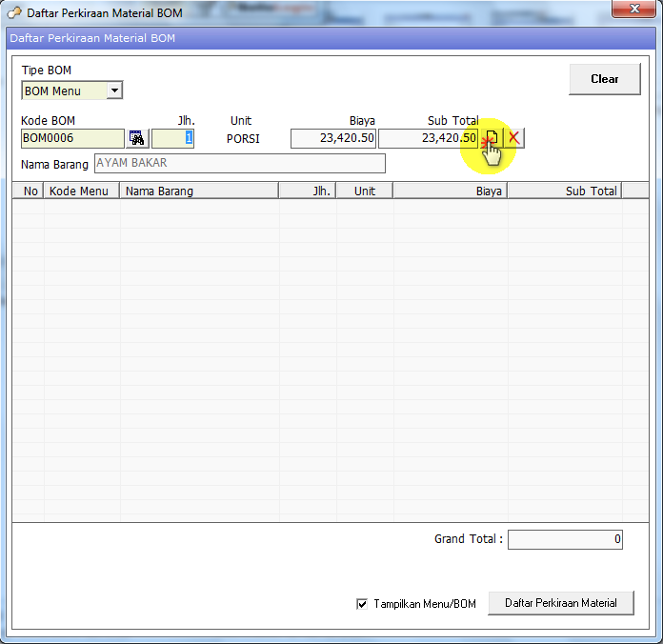Click the Jlh. quantity field
This screenshot has width=663, height=644.
pos(173,138)
